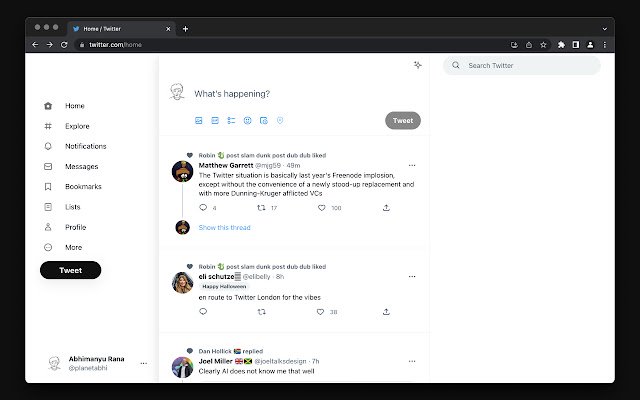640x400 pixels.
Task: Bookmark this page with star icon
Action: [543, 45]
